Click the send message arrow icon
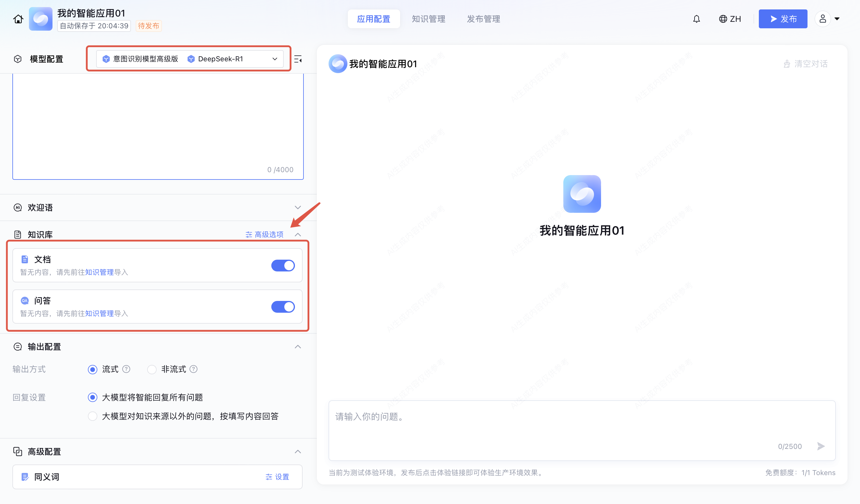Screen dimensions: 860x504 tap(821, 446)
